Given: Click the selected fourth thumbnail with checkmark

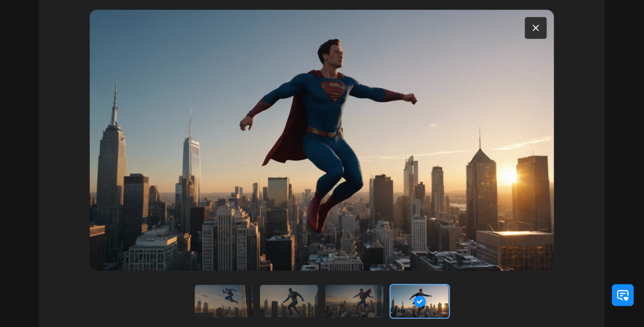Looking at the screenshot, I should click(x=419, y=301).
